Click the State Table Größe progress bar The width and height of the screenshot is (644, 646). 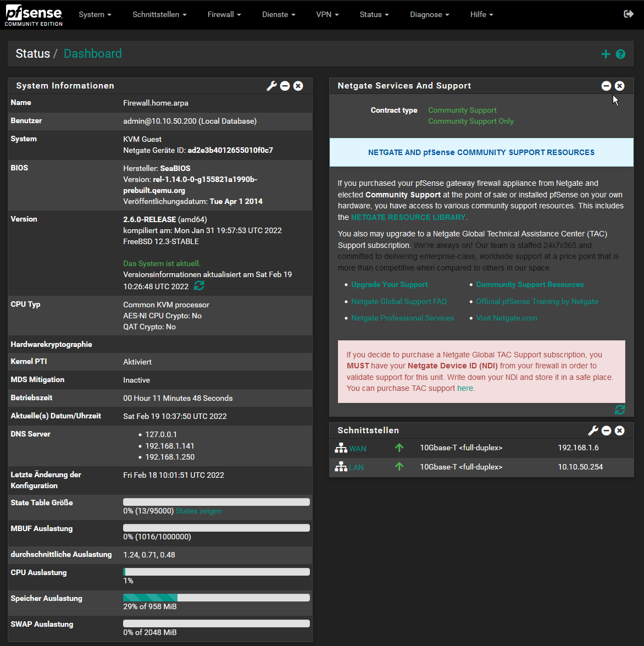(x=216, y=502)
